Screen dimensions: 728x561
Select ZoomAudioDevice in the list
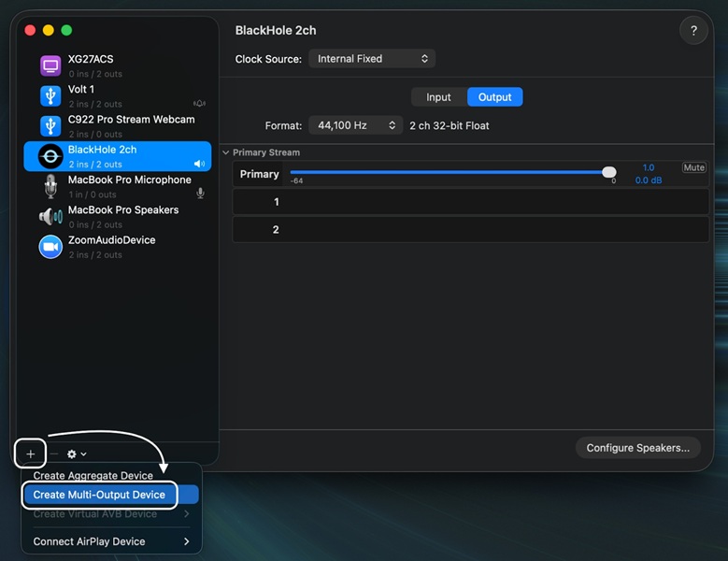[118, 247]
